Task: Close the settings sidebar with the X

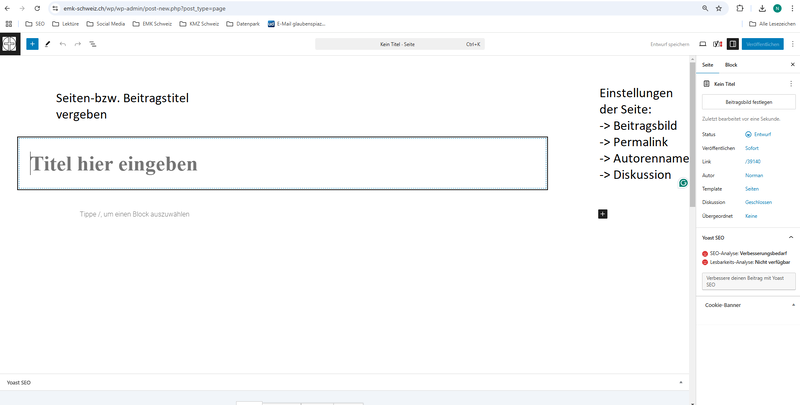Action: tap(792, 65)
